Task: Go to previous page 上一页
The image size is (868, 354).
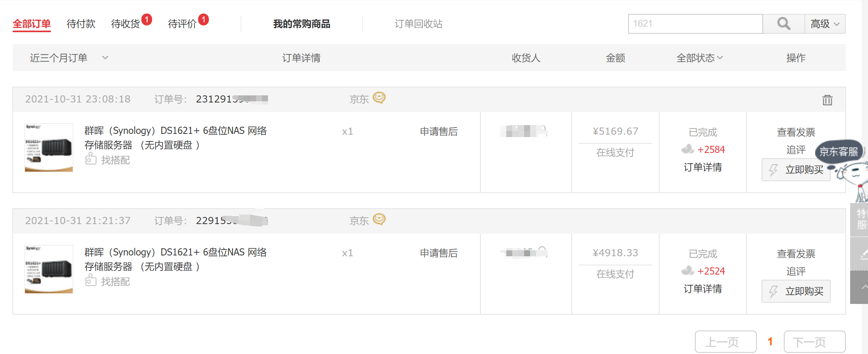Action: point(725,342)
